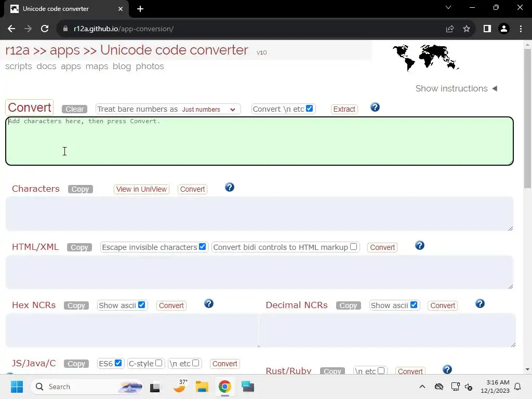This screenshot has width=532, height=399.
Task: Open the Rust/Ruby help icon
Action: click(x=447, y=369)
